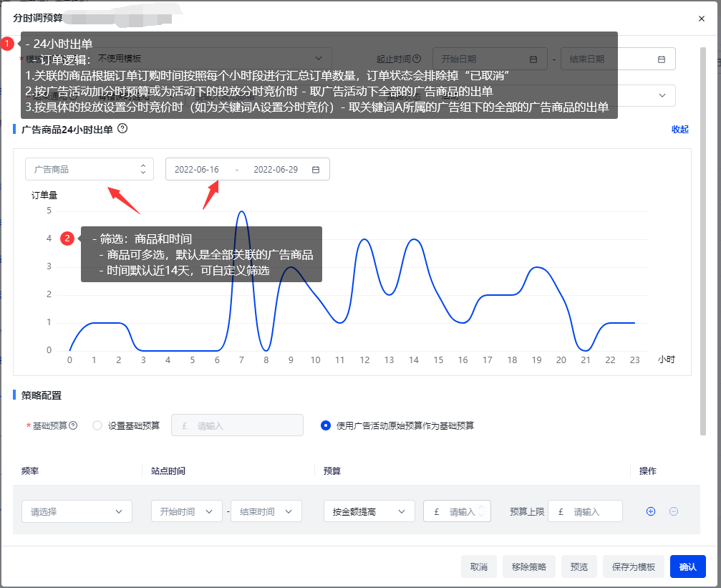Click the 分时调预算 dialog title
This screenshot has width=721, height=588.
point(38,18)
